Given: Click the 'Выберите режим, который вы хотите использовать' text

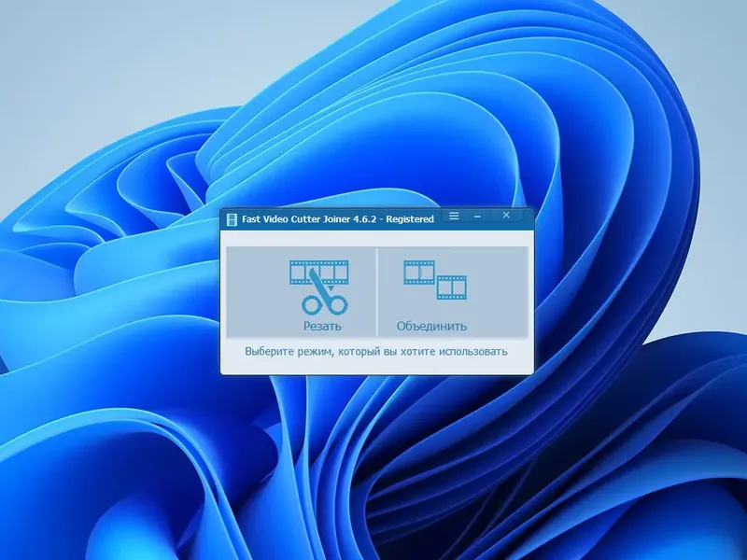Looking at the screenshot, I should [376, 352].
